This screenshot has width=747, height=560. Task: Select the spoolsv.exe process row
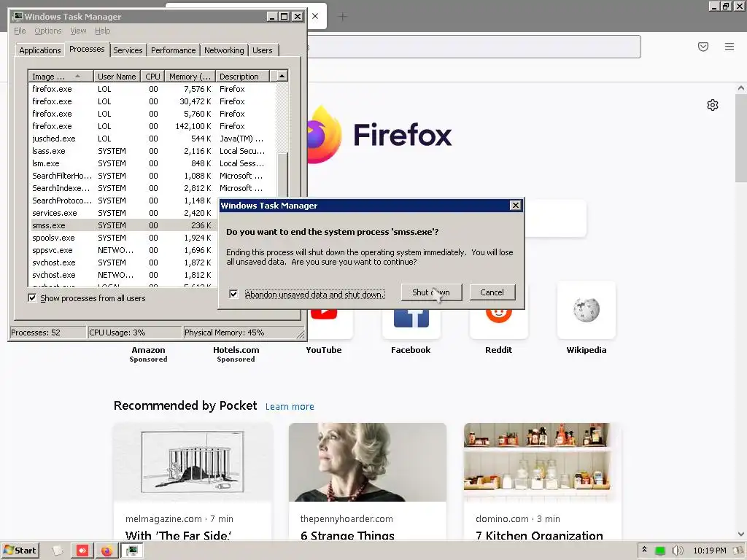[x=124, y=238]
